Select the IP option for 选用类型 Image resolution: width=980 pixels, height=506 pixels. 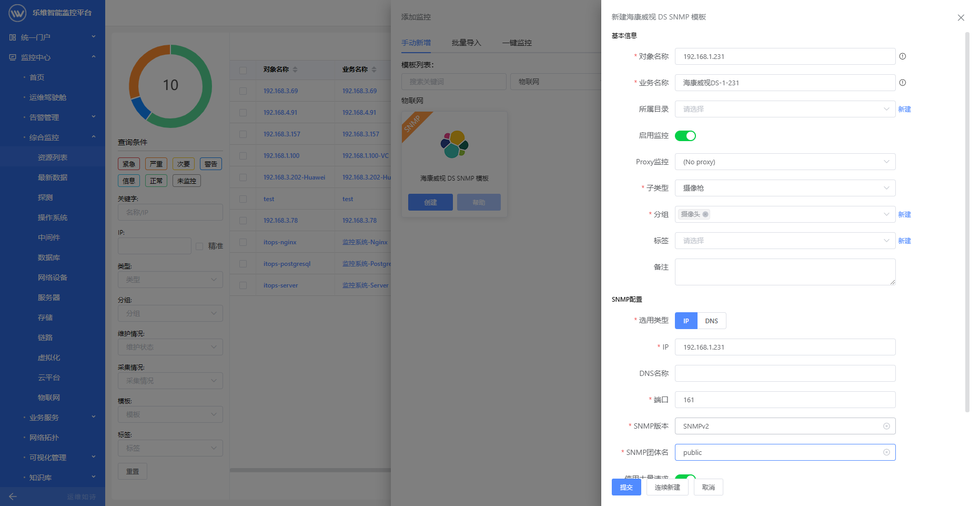686,321
